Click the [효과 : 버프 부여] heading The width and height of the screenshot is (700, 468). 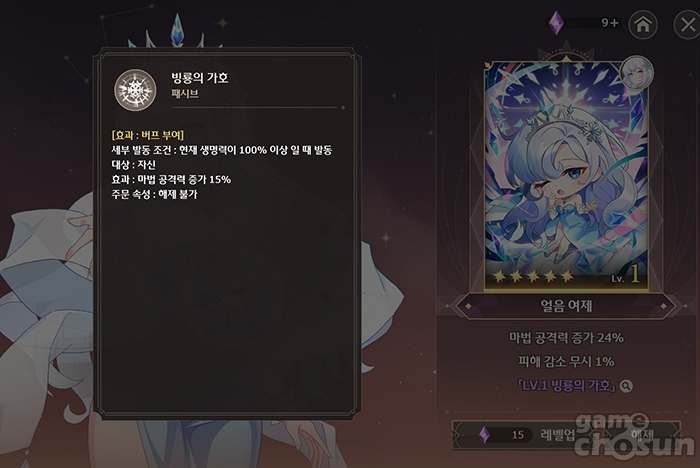pyautogui.click(x=147, y=135)
